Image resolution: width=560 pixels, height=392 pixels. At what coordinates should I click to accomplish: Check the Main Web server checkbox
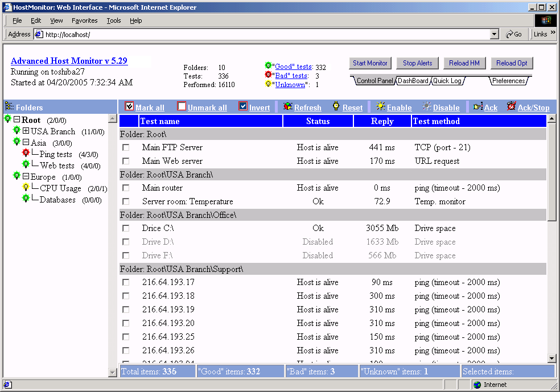[x=126, y=161]
